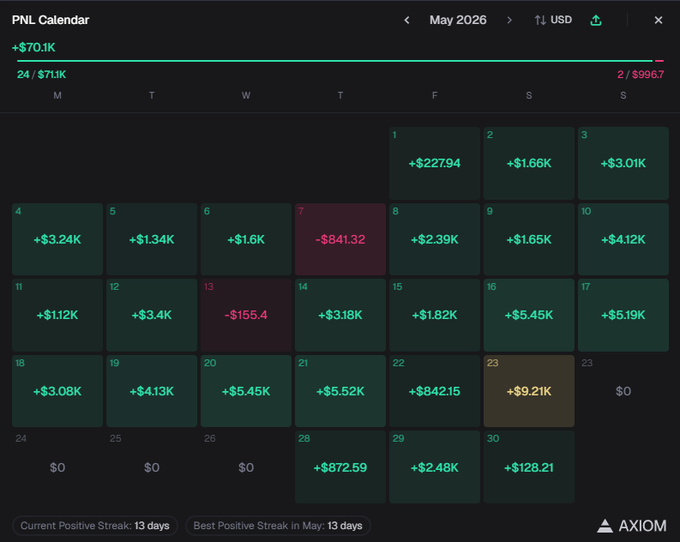Click the PNL Calendar title
The width and height of the screenshot is (680, 542).
point(50,20)
